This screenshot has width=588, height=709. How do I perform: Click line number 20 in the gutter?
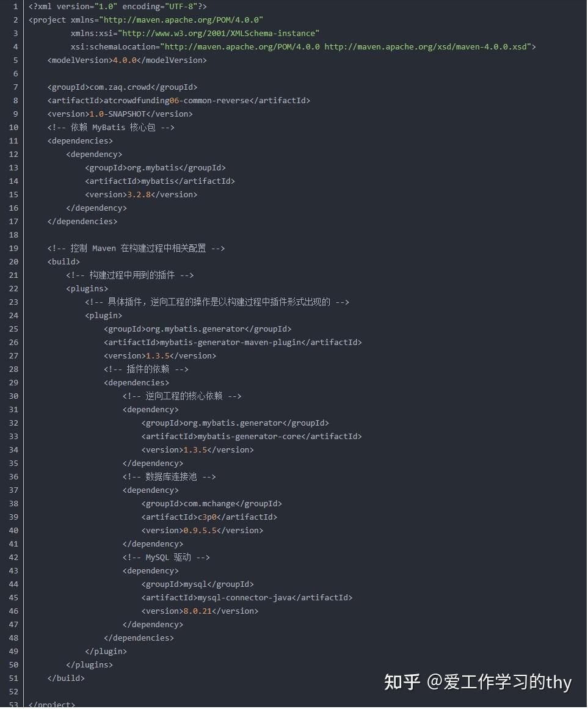click(x=13, y=261)
